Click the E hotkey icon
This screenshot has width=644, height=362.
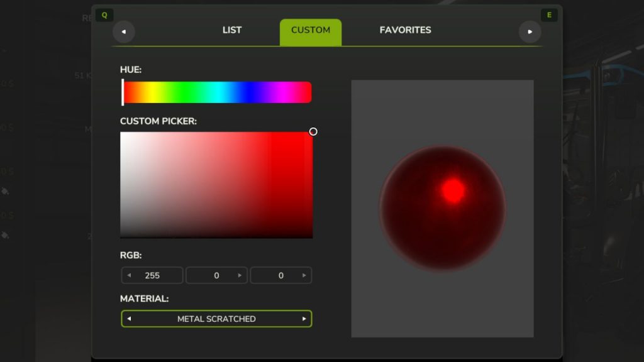click(x=549, y=14)
